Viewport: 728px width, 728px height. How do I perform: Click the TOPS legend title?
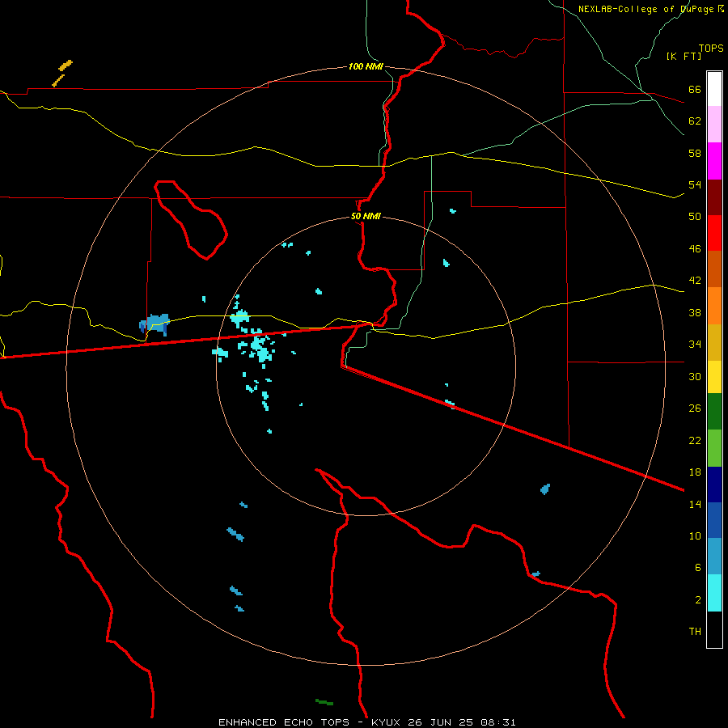click(711, 48)
